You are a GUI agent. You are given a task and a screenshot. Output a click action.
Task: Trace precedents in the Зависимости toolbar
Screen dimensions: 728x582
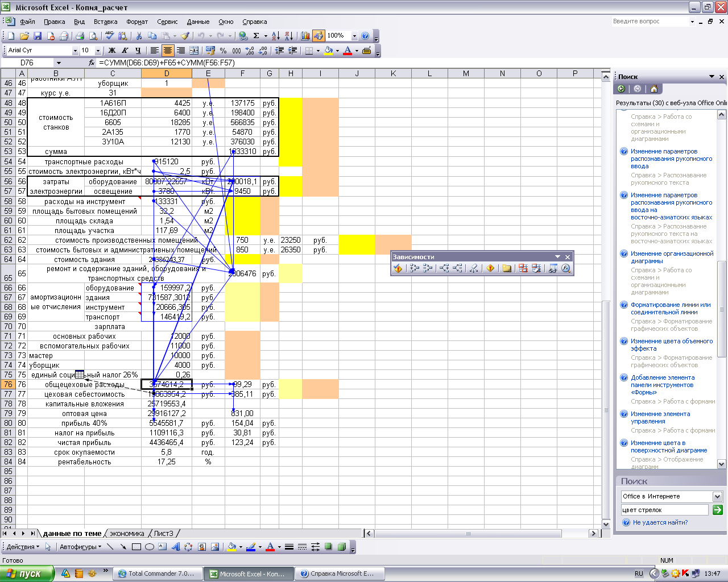coord(415,268)
